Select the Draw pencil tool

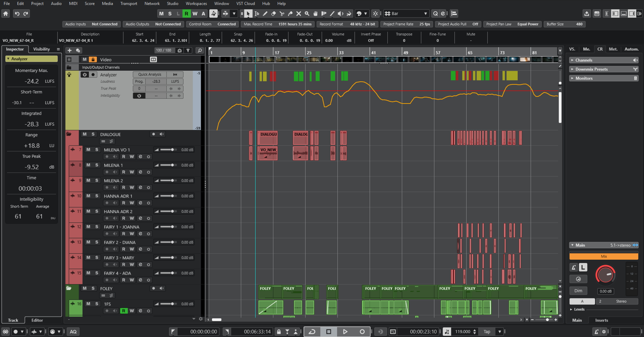(x=265, y=14)
